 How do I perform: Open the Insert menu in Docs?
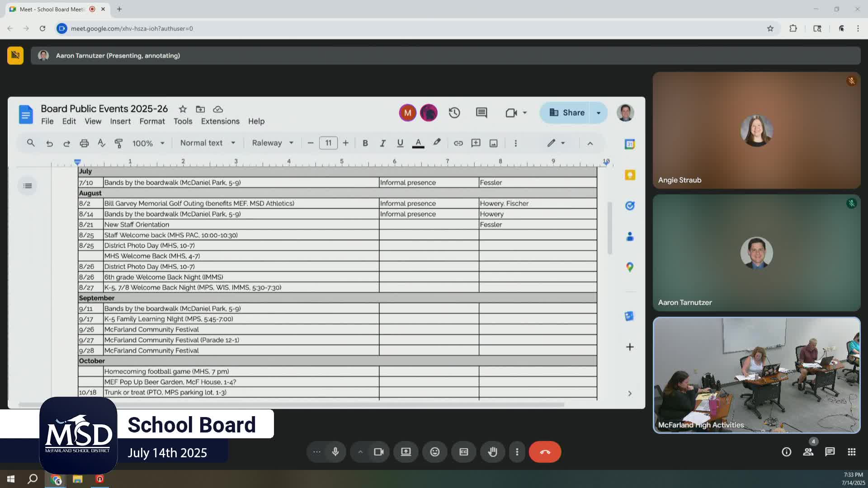(120, 122)
